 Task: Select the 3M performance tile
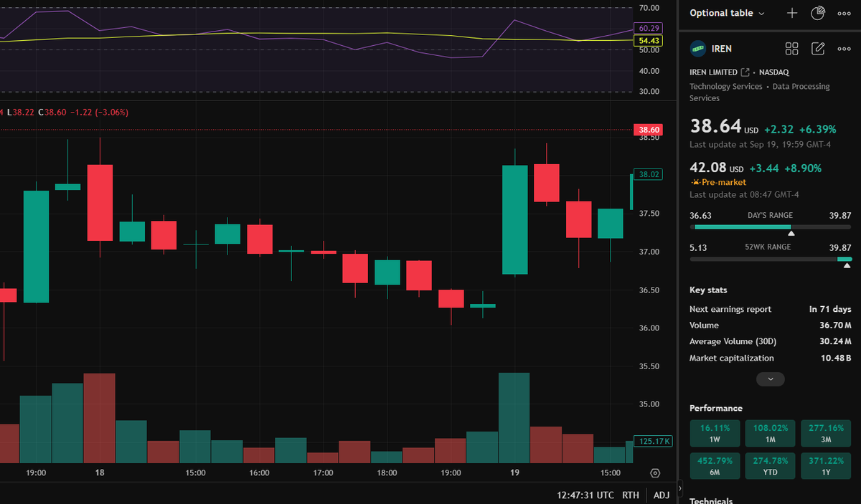[826, 432]
